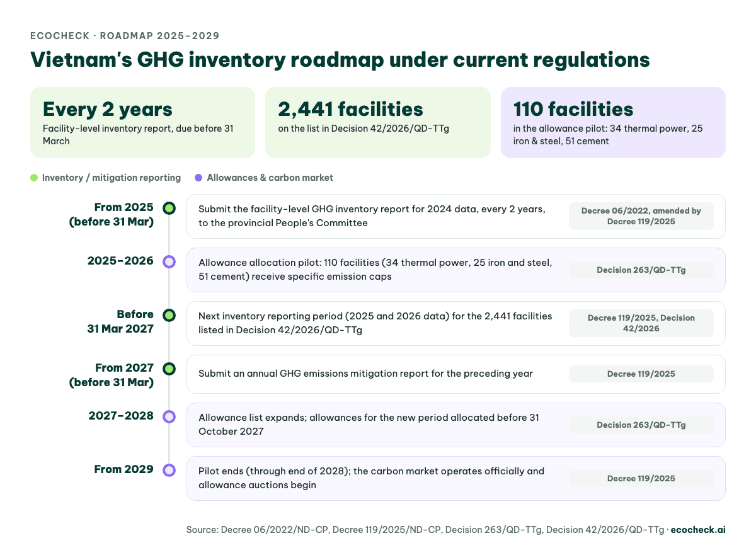Click the text 'Allowance allocation pilot: 110 facilities'
756x555 pixels.
point(289,263)
